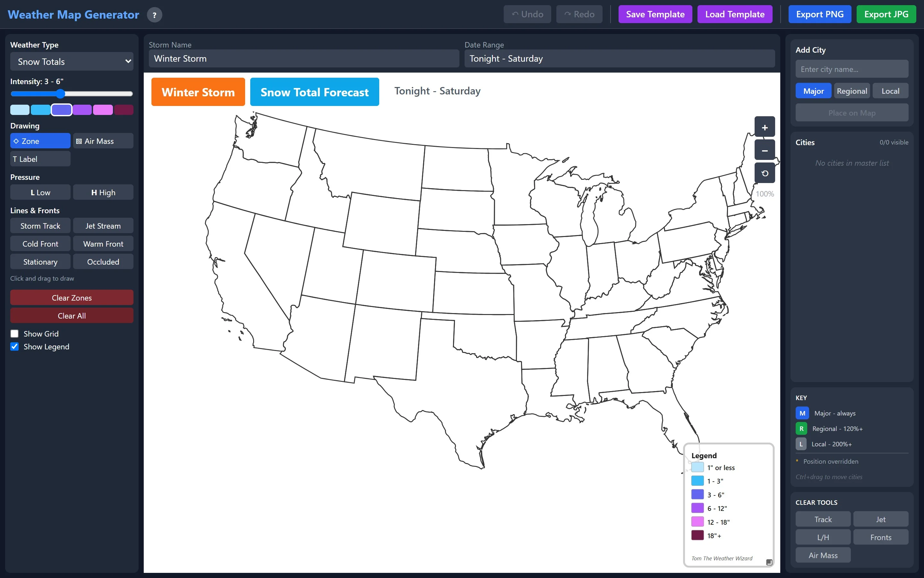The image size is (924, 578).
Task: Click the Snow Total Forecast map banner
Action: [x=314, y=92]
